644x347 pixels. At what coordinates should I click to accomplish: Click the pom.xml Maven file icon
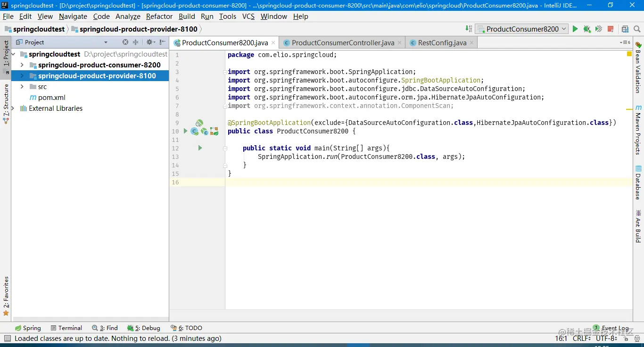(33, 98)
